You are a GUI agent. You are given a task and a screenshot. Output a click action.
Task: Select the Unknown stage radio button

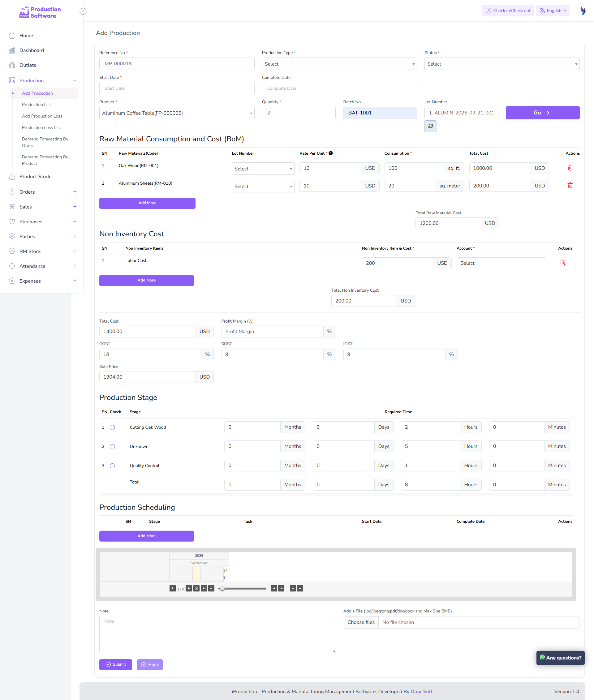point(112,446)
